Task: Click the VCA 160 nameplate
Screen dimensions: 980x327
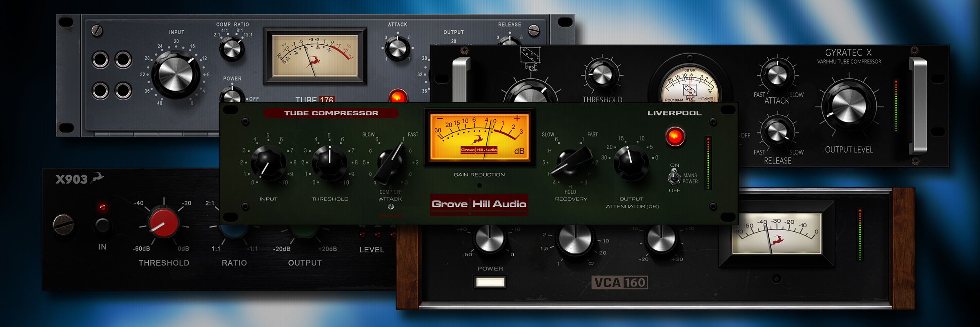Action: pyautogui.click(x=620, y=282)
